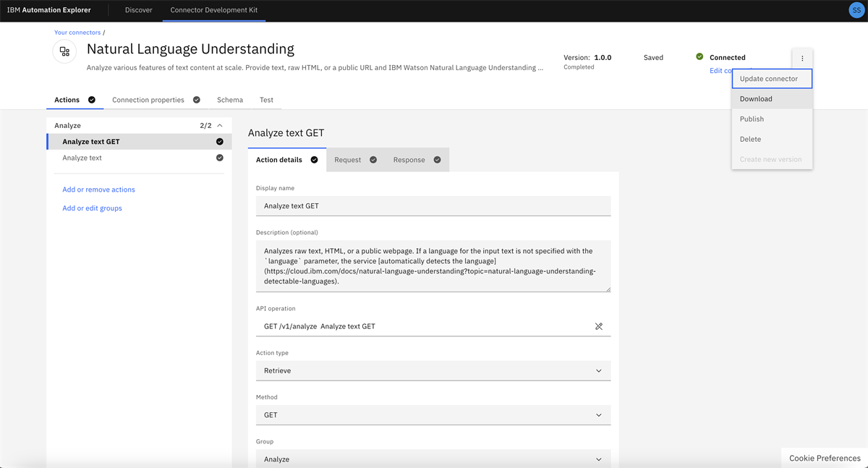Click the API operation edit-off pencil icon

pyautogui.click(x=599, y=326)
